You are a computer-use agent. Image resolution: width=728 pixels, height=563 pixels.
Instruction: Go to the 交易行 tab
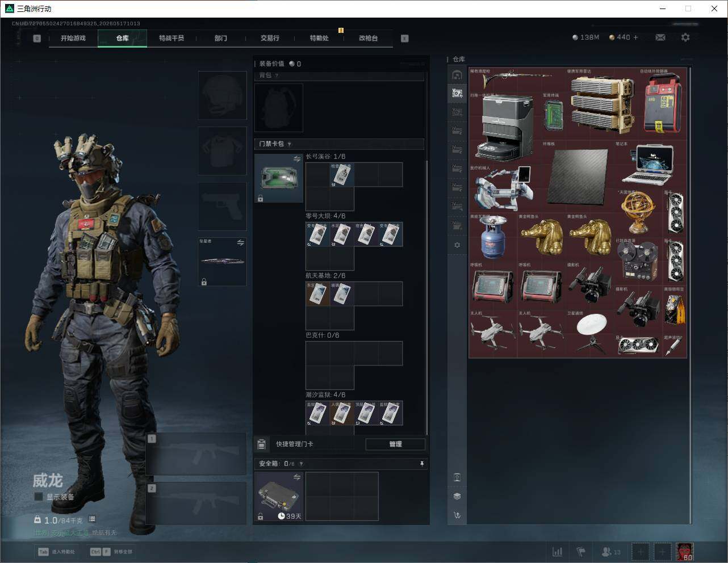click(270, 38)
